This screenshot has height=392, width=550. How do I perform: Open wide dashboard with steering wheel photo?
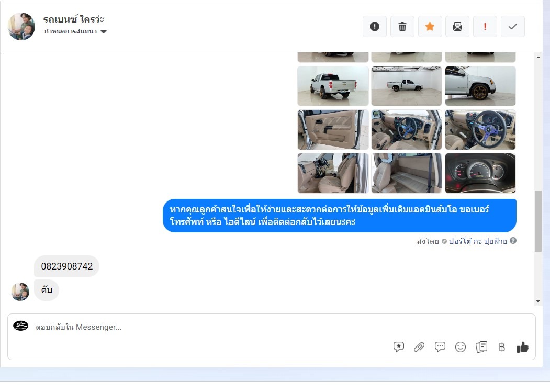point(407,129)
